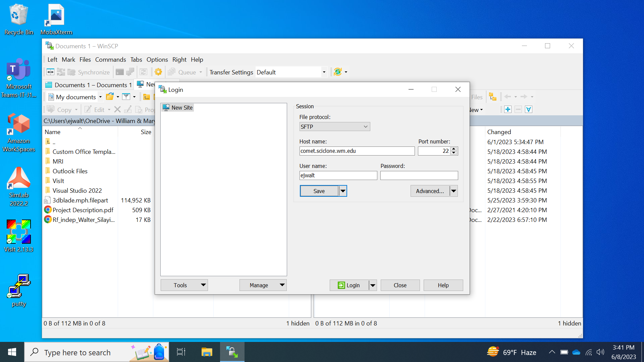The height and width of the screenshot is (362, 644).
Task: Open the Amazon WorkSpaces desktop icon
Action: (x=19, y=132)
